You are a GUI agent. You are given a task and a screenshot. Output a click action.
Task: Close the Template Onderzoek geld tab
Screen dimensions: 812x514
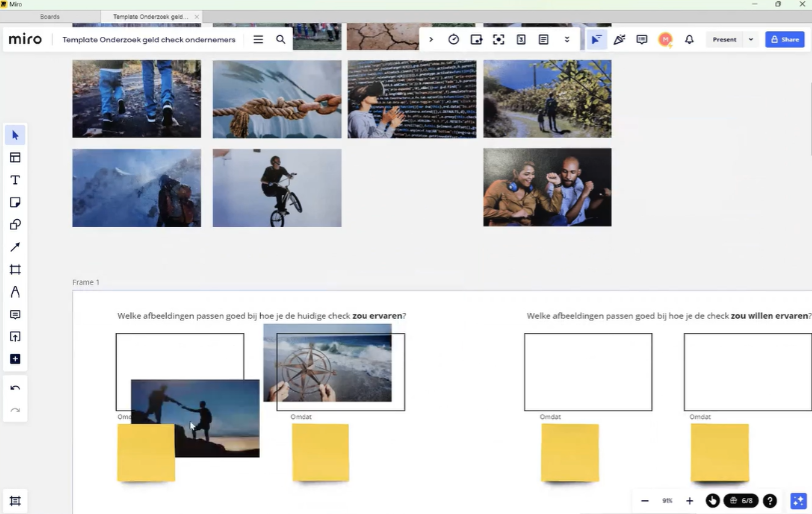pos(197,16)
